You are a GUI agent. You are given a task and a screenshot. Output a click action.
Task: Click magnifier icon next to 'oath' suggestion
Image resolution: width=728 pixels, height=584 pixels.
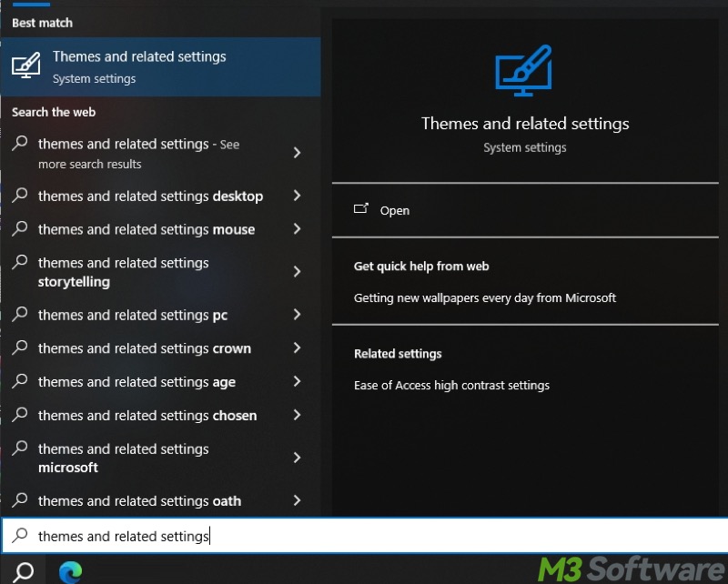coord(20,499)
